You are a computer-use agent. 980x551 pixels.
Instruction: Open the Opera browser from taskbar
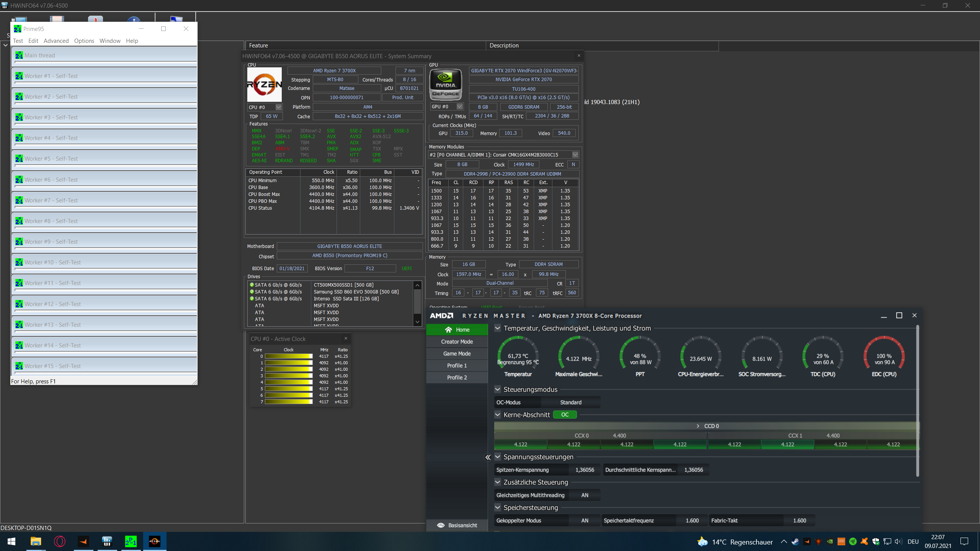60,541
